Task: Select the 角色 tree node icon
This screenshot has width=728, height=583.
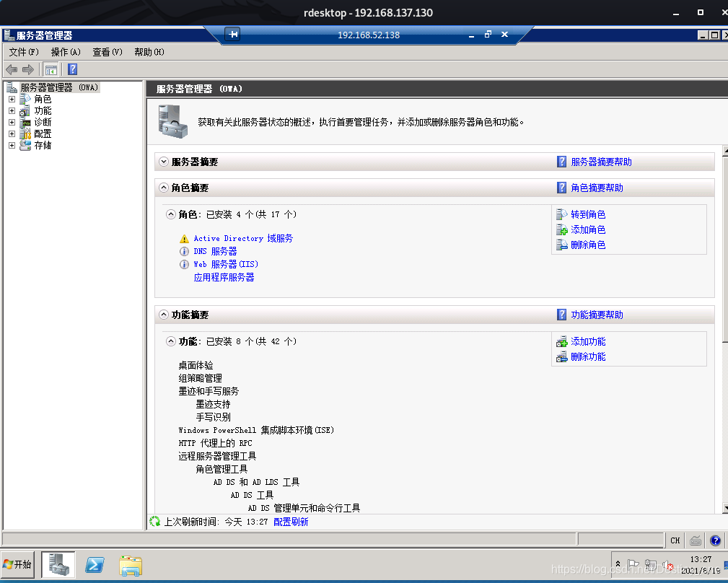Action: 25,99
